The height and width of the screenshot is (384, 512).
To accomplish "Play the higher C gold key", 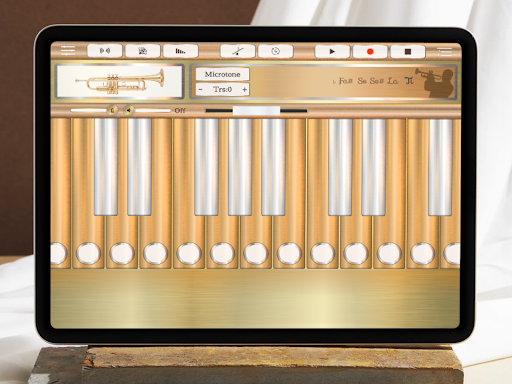I will pos(323,240).
